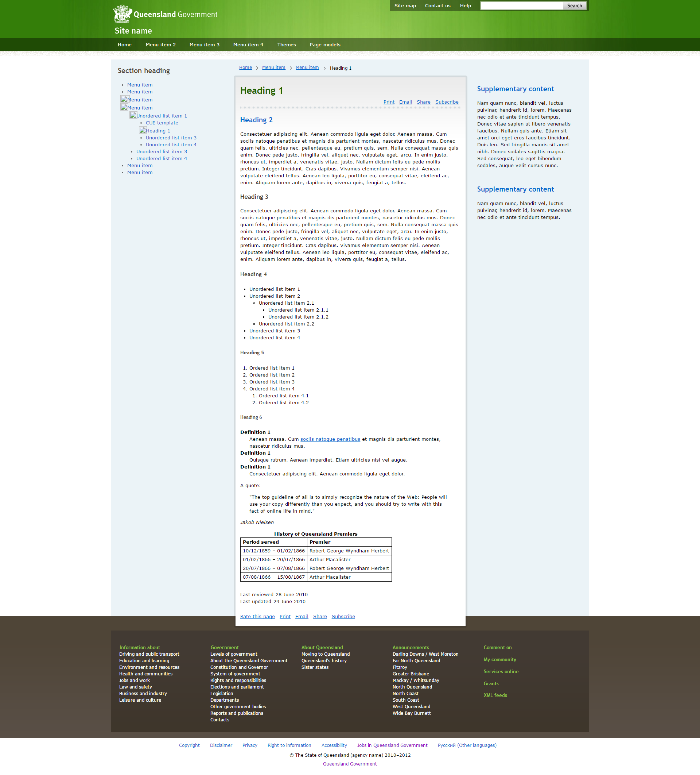Click the Queensland Government crest logo
The image size is (700, 775).
[x=122, y=14]
